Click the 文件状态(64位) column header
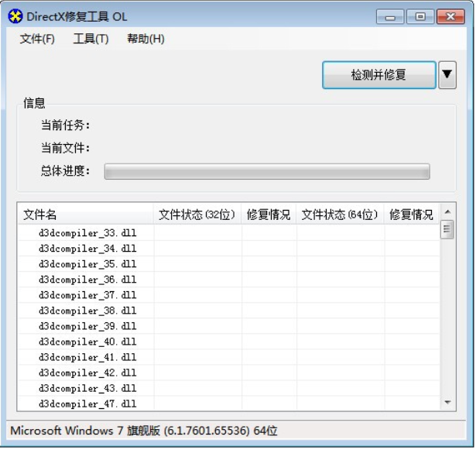The width and height of the screenshot is (476, 450). pyautogui.click(x=340, y=215)
